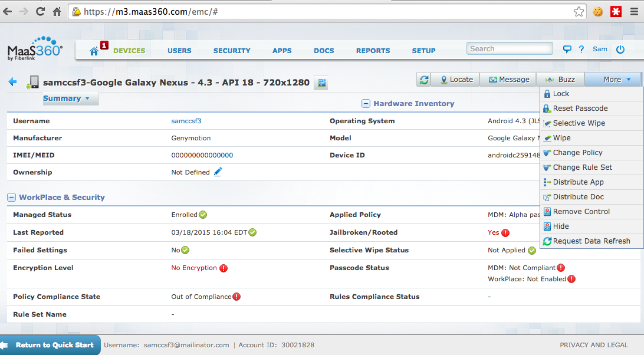The image size is (644, 355).
Task: Click red alert beside WorkPlace: Not Enabled
Action: coord(571,279)
